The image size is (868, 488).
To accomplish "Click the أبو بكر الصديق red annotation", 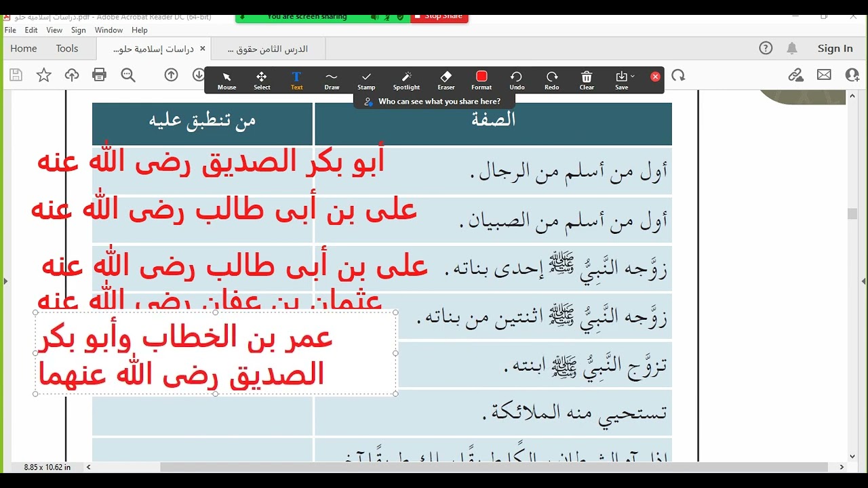I will [211, 162].
